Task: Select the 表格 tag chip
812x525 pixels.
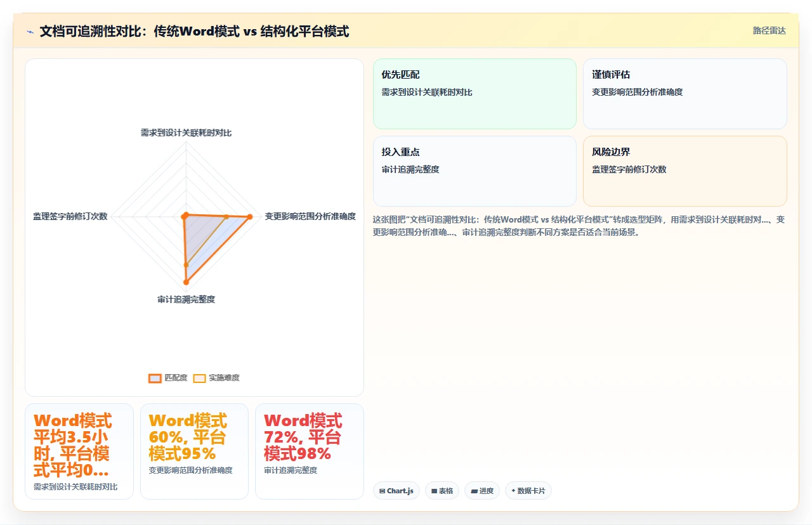Action: point(442,491)
